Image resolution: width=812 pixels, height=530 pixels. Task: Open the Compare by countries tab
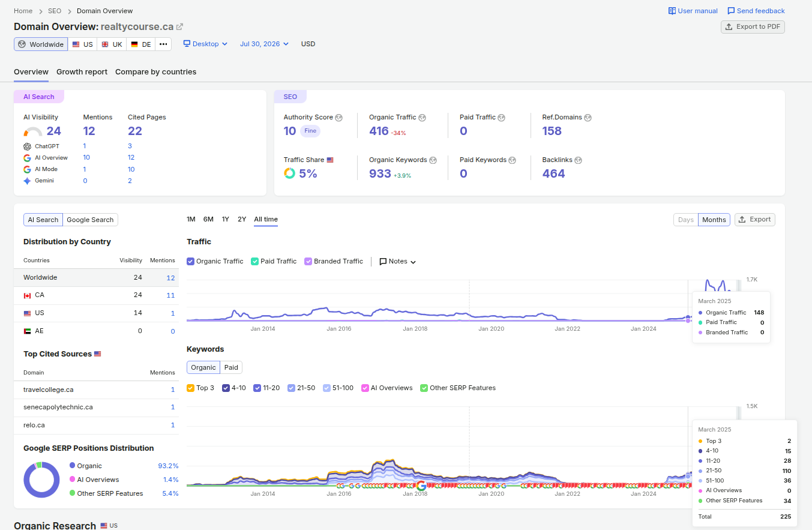point(155,71)
